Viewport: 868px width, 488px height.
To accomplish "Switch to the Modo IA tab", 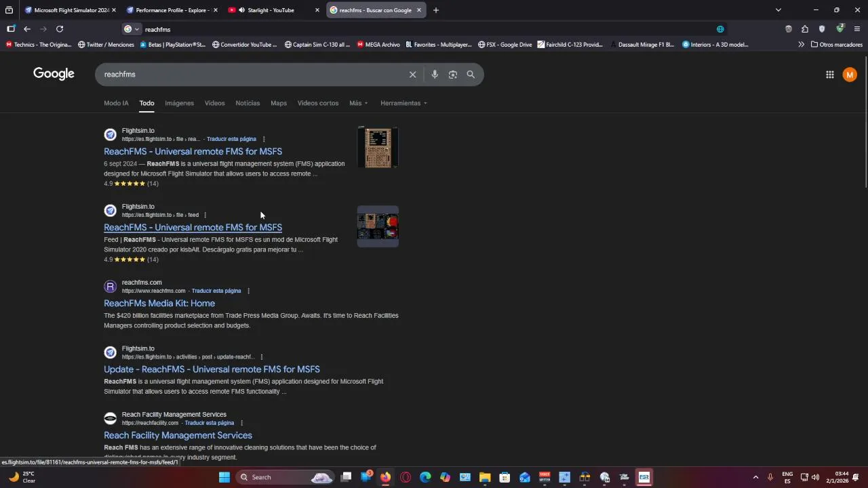I will click(116, 103).
